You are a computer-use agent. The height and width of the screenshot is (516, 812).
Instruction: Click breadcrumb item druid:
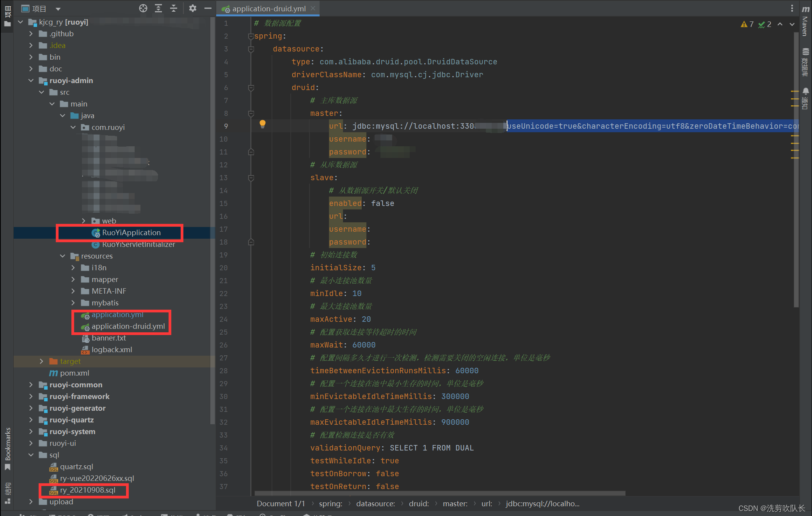pos(419,504)
